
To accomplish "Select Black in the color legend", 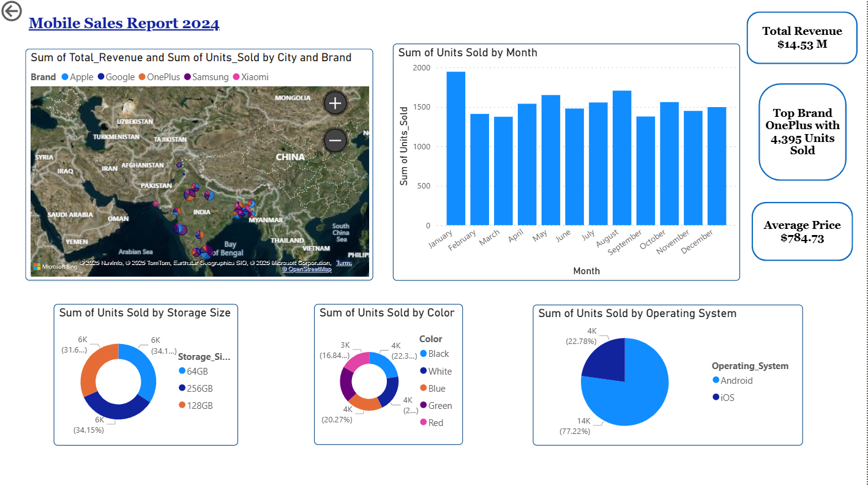I will click(x=435, y=354).
